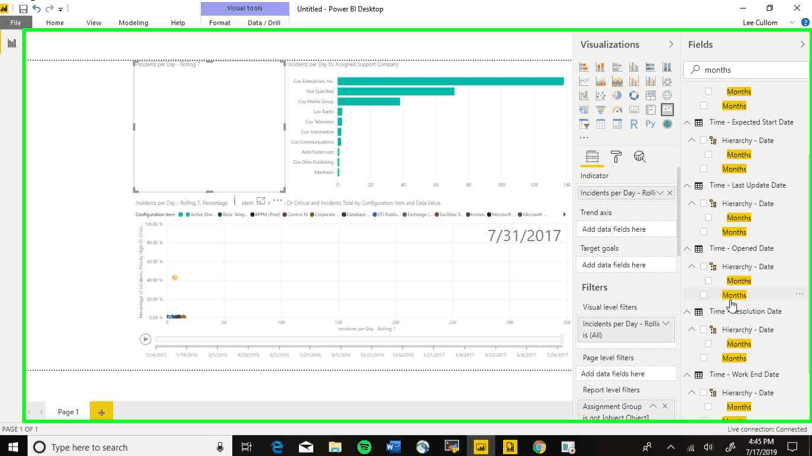
Task: Select the Treemap visualization
Action: coord(650,95)
